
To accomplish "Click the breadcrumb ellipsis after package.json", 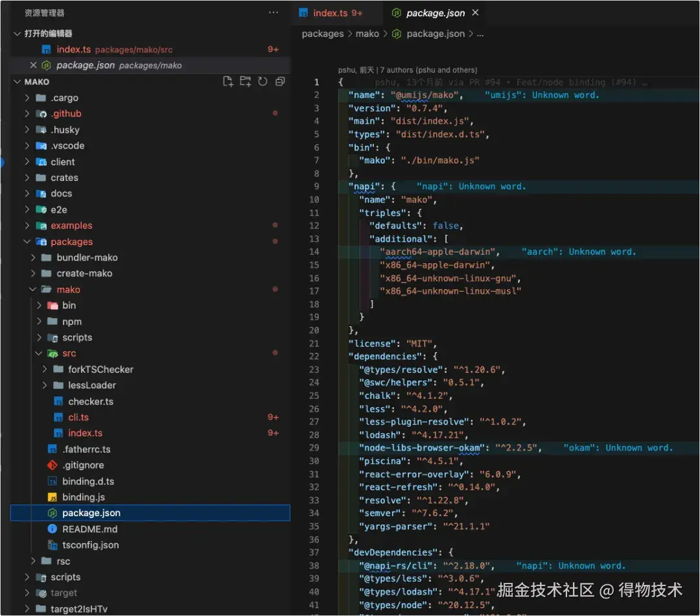I will click(480, 34).
